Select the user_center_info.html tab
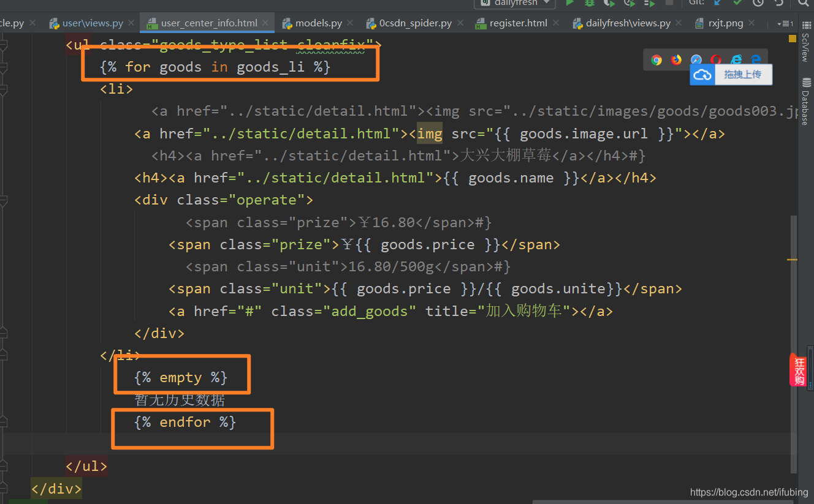Viewport: 814px width, 504px height. [x=208, y=23]
